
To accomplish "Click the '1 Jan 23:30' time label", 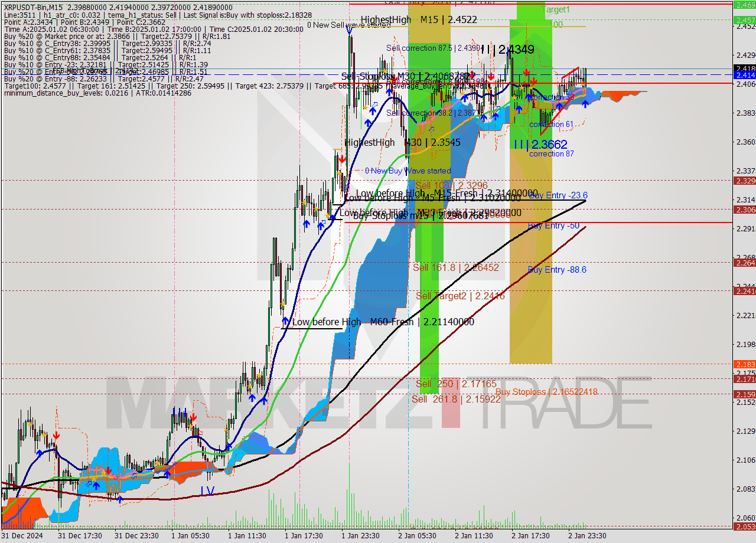I will coord(361,536).
